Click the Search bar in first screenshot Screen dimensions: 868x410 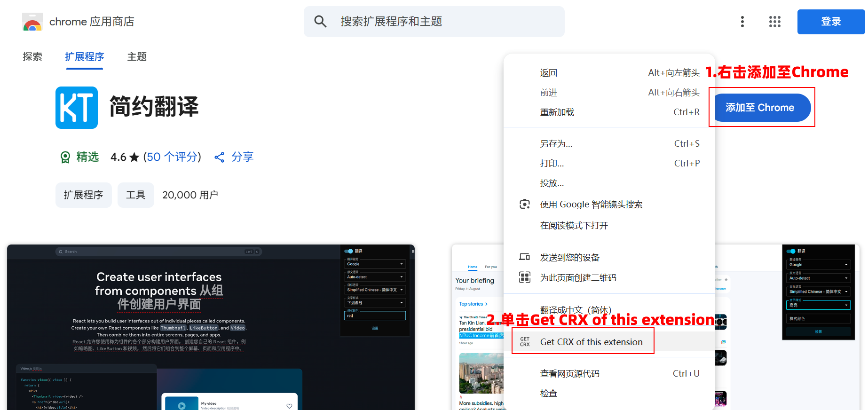pyautogui.click(x=158, y=252)
